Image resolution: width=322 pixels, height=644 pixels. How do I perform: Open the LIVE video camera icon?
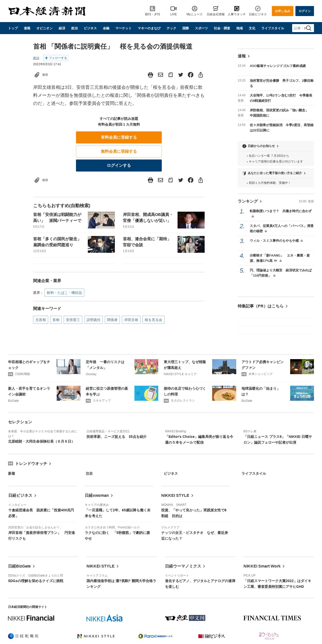(173, 9)
